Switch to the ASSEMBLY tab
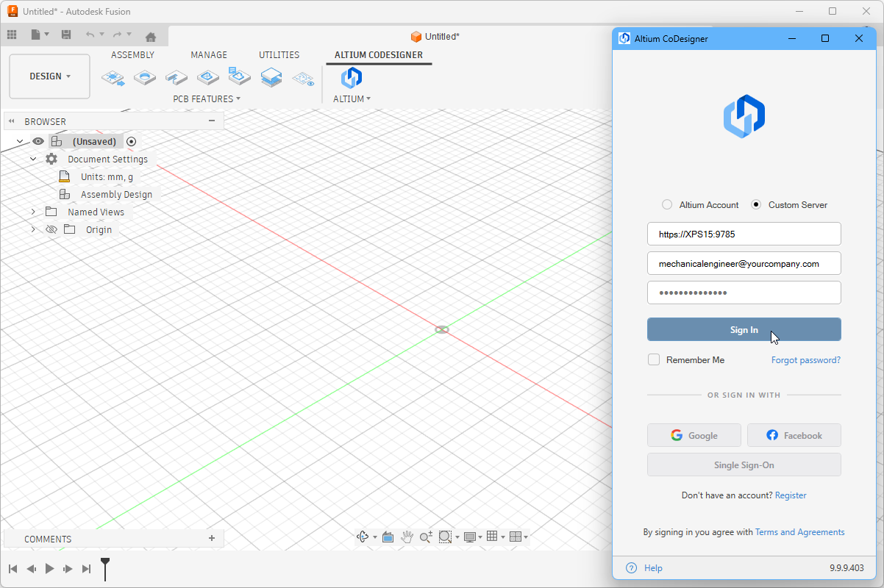 (x=132, y=55)
